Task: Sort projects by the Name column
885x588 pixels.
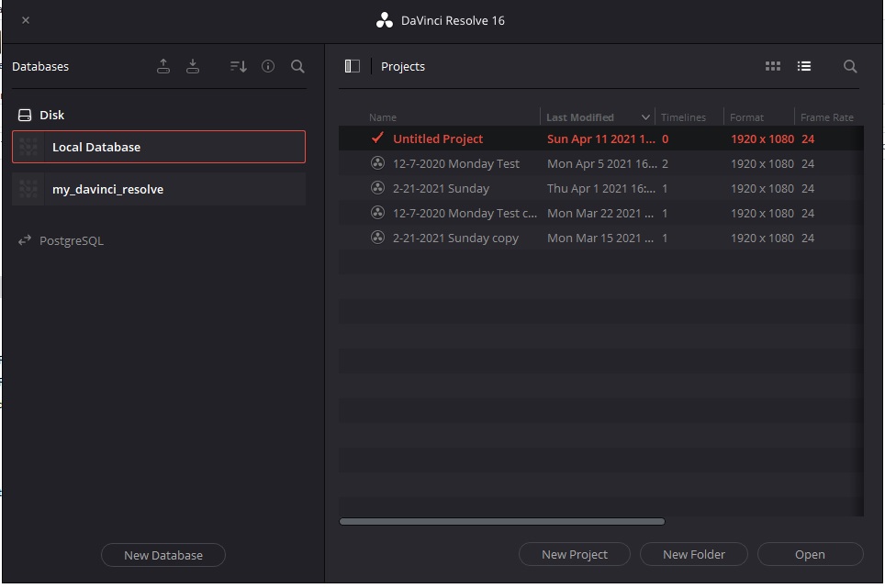Action: 383,117
